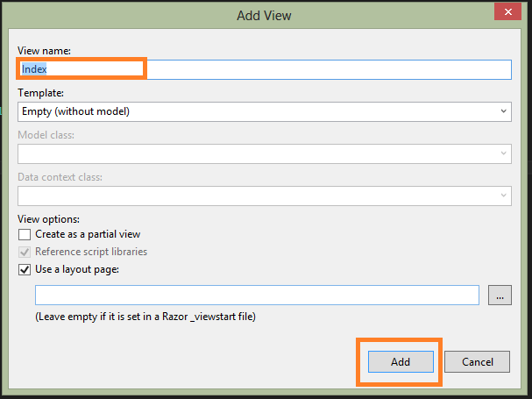Click the 'Empty (without model)' template value
The height and width of the screenshot is (399, 532).
(x=76, y=111)
